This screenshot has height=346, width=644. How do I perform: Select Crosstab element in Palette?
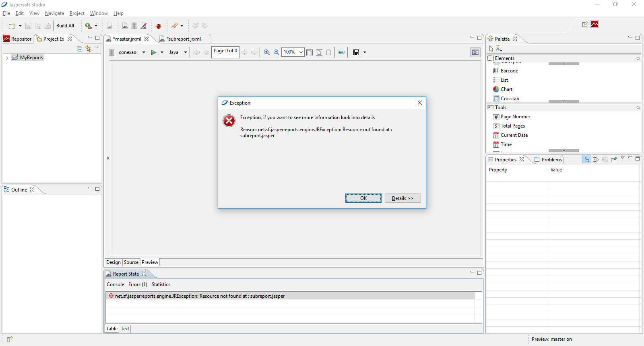pos(506,99)
